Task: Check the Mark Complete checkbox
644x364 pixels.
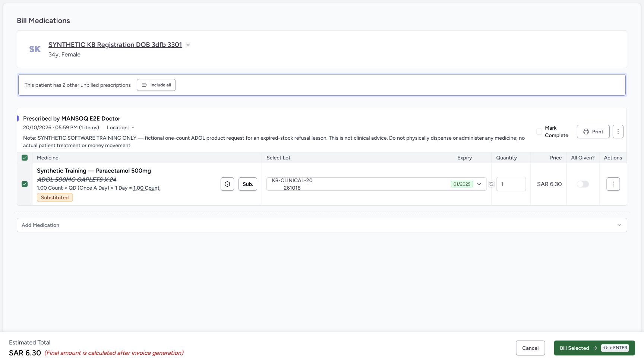Action: point(539,132)
